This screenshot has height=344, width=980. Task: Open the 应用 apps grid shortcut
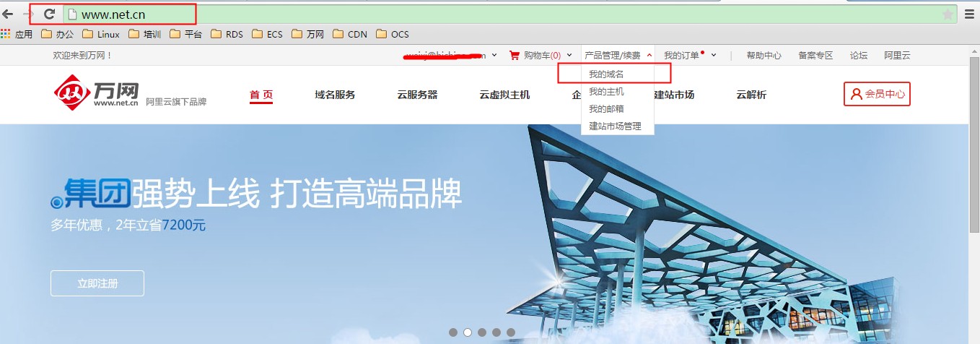tap(17, 34)
